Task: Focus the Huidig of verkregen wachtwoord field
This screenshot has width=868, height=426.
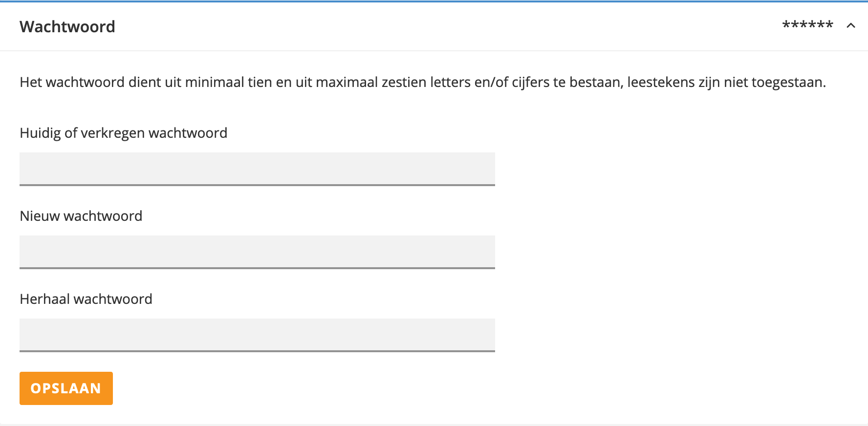Action: pyautogui.click(x=257, y=169)
